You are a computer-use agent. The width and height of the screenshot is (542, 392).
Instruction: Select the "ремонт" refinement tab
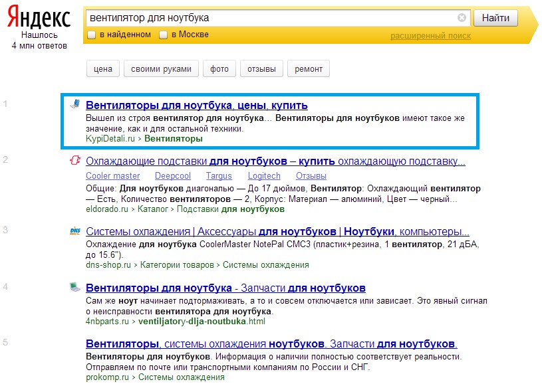point(309,68)
